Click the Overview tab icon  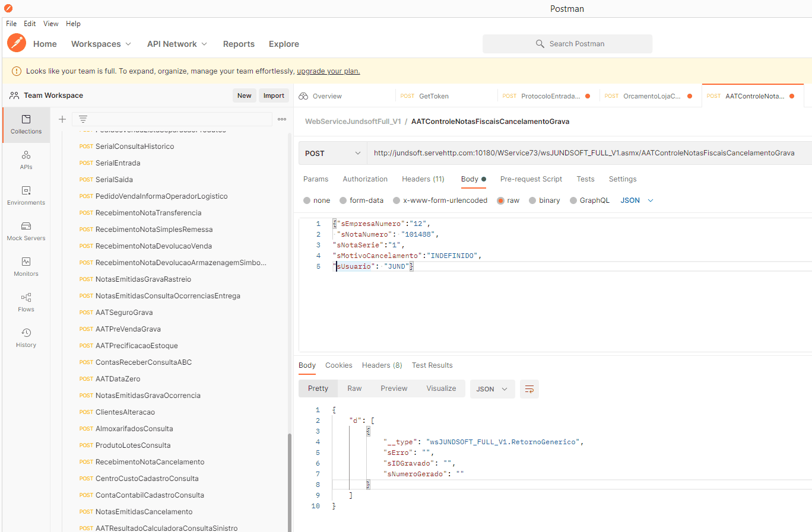[x=303, y=96]
